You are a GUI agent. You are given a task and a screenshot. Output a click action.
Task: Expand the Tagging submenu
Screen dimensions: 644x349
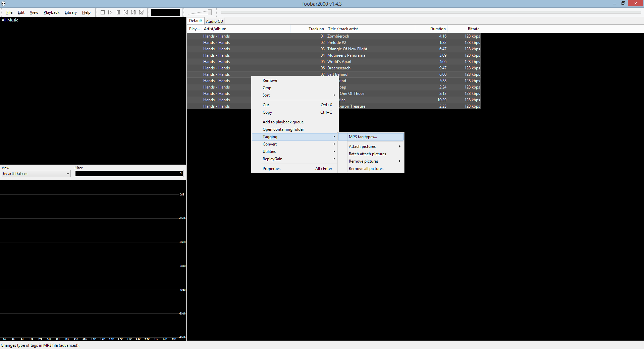tap(295, 137)
